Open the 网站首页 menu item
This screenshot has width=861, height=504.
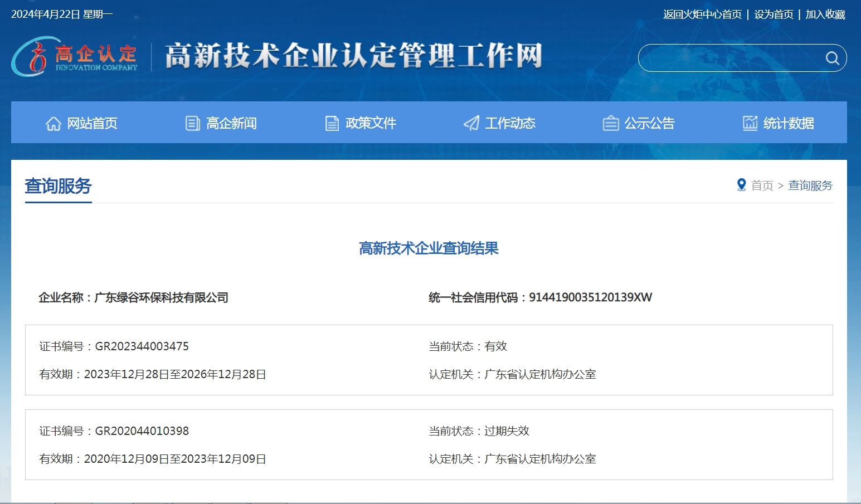pyautogui.click(x=81, y=123)
